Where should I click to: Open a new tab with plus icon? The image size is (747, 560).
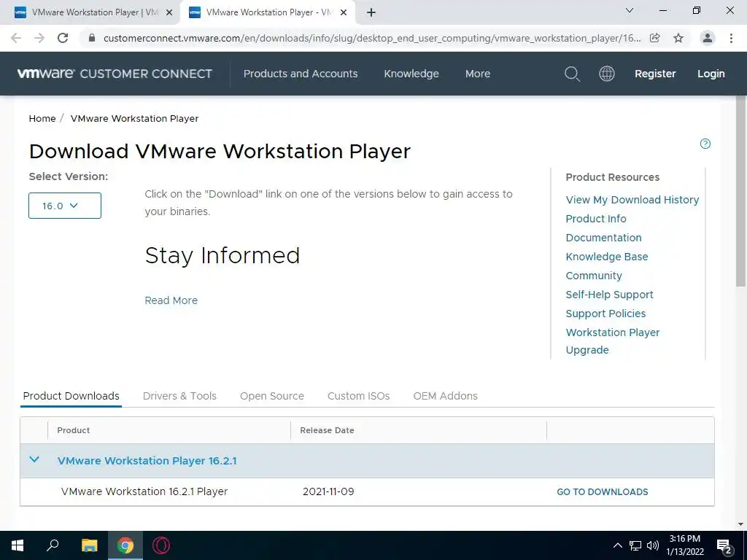pos(371,12)
